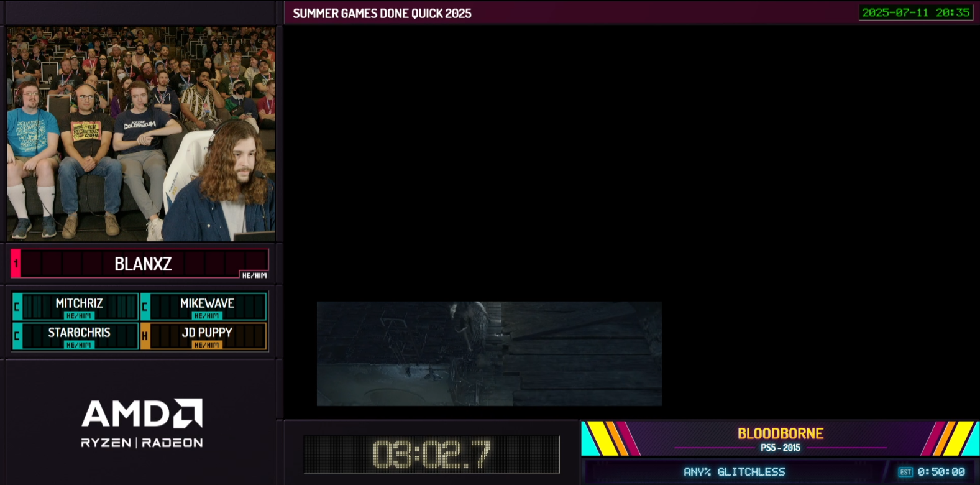This screenshot has height=485, width=980.
Task: Click the AMD Ryzen Radeon sponsor logo
Action: [142, 423]
